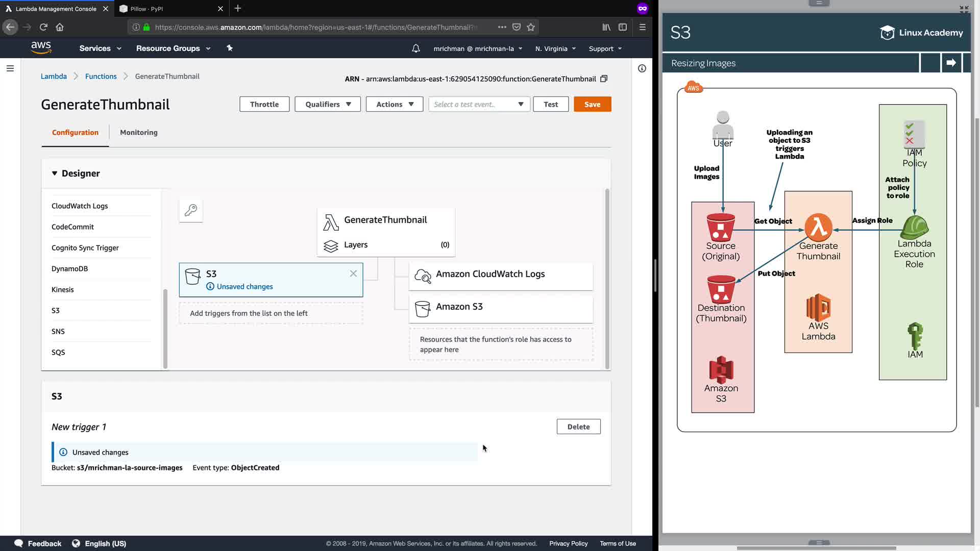The height and width of the screenshot is (551, 980).
Task: Switch to the Monitoring tab
Action: click(139, 132)
